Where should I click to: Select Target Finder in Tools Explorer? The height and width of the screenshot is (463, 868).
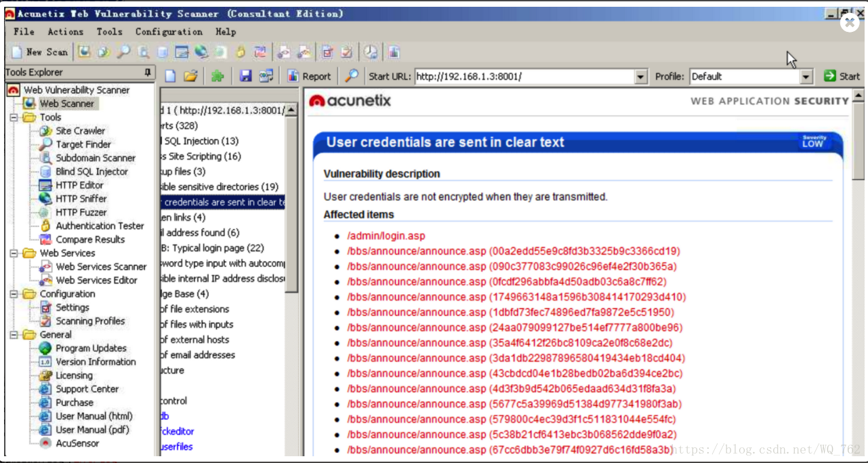pyautogui.click(x=83, y=144)
